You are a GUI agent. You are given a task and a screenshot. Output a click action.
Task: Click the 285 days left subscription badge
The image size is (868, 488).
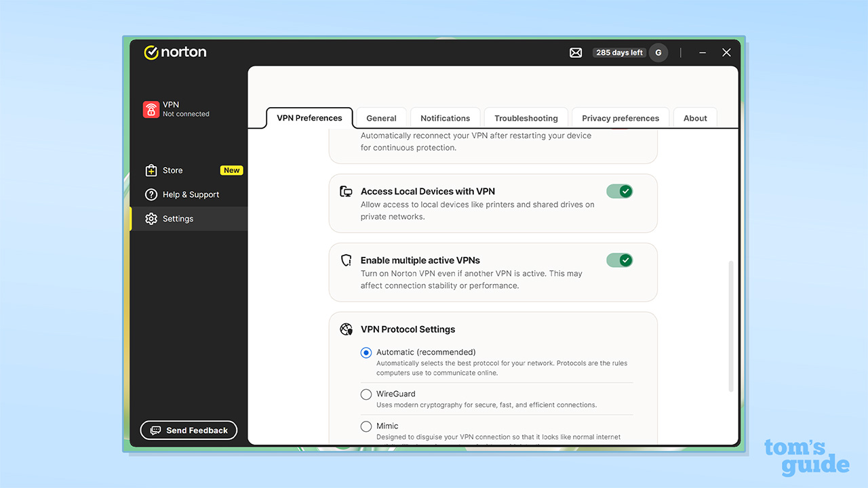coord(618,52)
